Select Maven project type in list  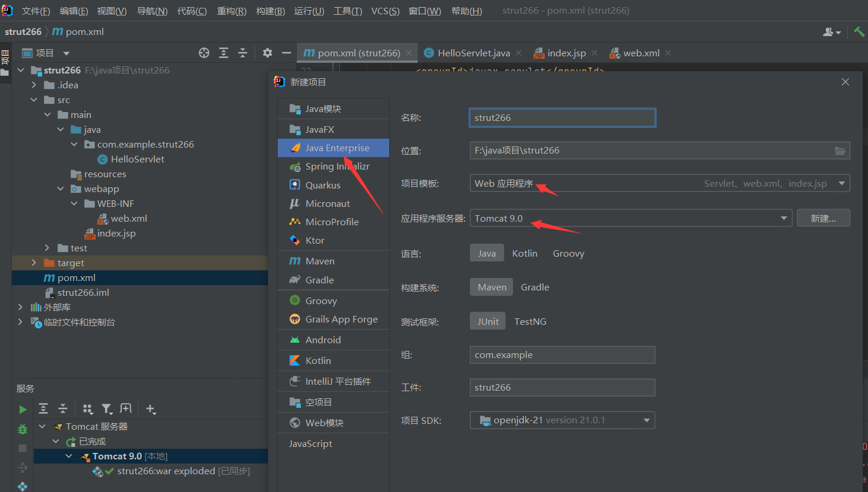[x=333, y=261]
